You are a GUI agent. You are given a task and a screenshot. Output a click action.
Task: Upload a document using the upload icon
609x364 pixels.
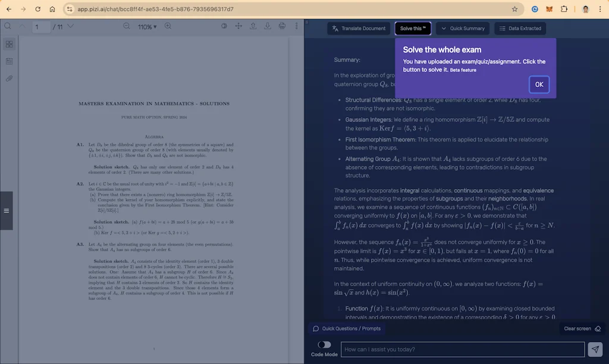click(x=252, y=27)
